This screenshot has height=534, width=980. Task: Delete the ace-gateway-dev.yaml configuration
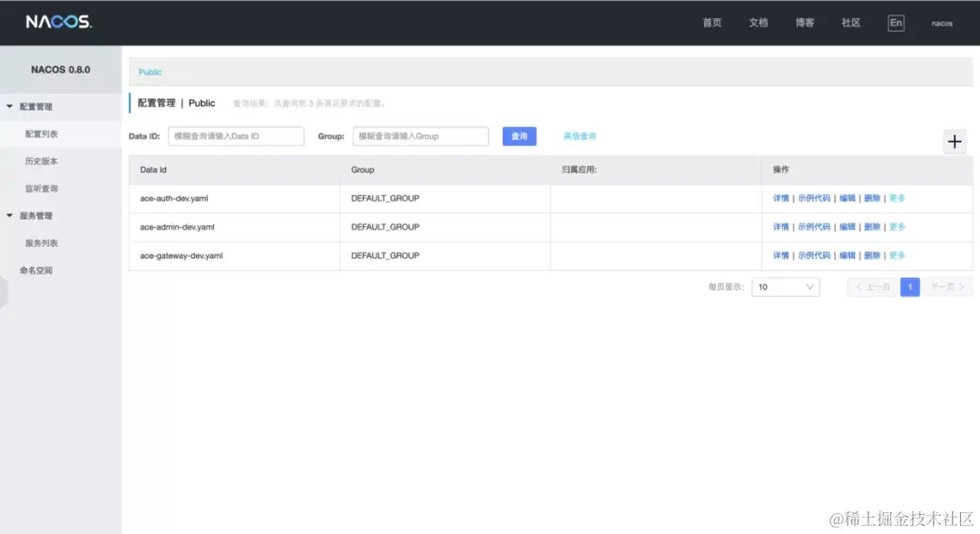point(871,255)
